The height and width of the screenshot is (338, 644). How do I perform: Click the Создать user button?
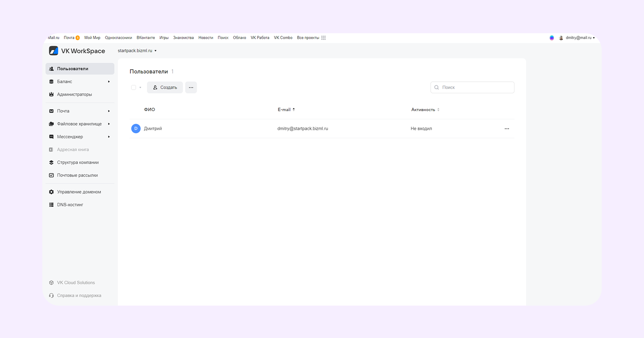click(165, 88)
